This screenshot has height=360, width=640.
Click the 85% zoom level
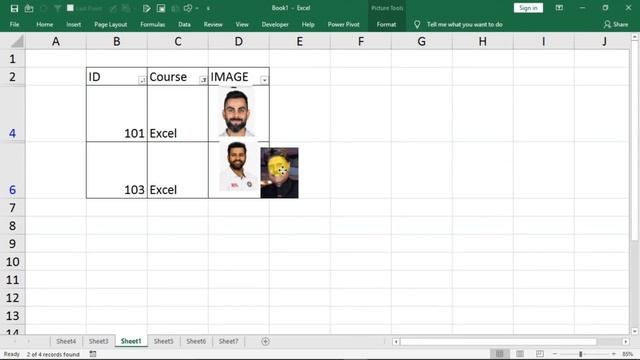click(x=628, y=354)
